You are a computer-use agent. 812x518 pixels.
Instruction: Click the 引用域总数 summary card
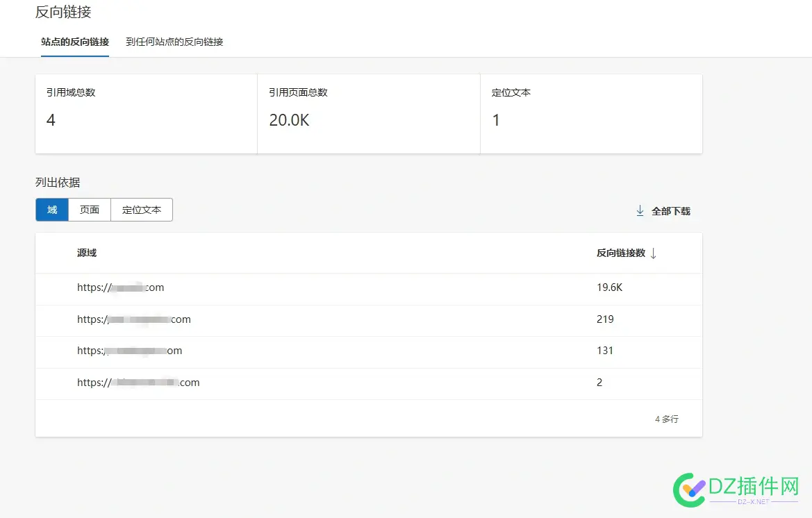coord(146,114)
